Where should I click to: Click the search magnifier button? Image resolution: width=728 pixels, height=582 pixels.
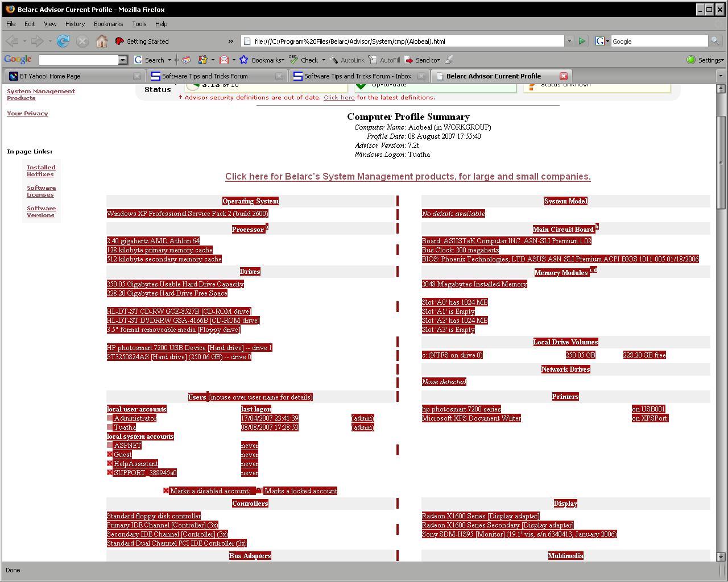coord(715,41)
